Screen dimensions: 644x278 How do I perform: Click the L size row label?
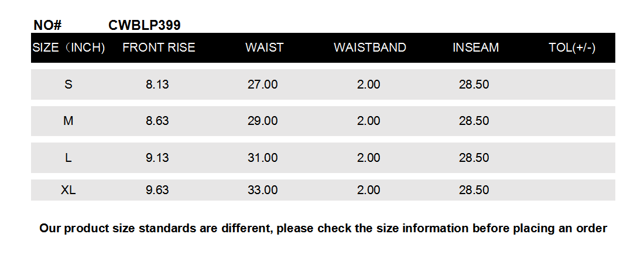pos(68,158)
